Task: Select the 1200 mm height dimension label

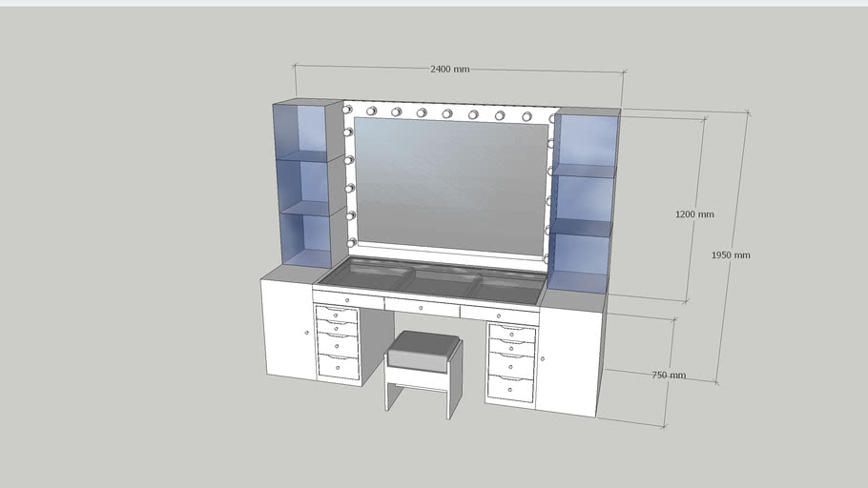Action: tap(693, 214)
